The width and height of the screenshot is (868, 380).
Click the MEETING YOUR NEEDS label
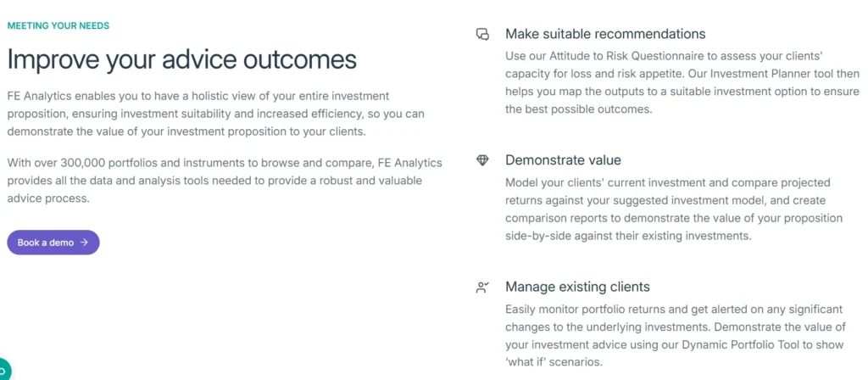click(x=58, y=25)
